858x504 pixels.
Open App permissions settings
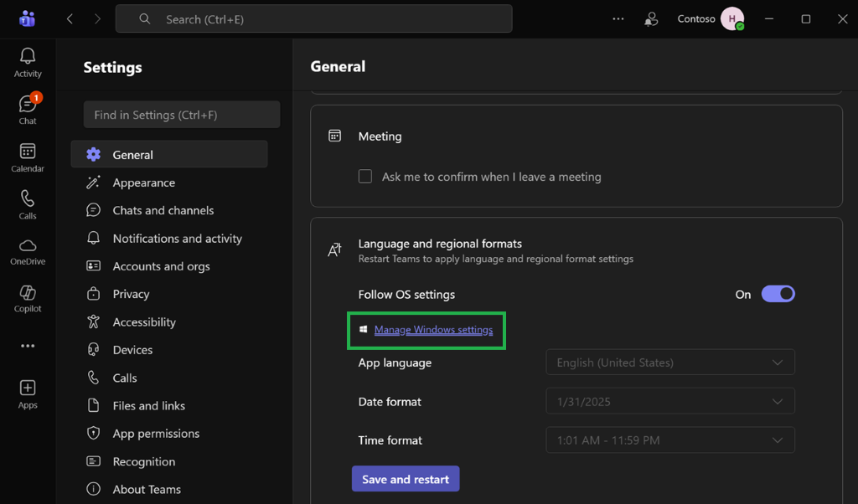click(x=169, y=434)
